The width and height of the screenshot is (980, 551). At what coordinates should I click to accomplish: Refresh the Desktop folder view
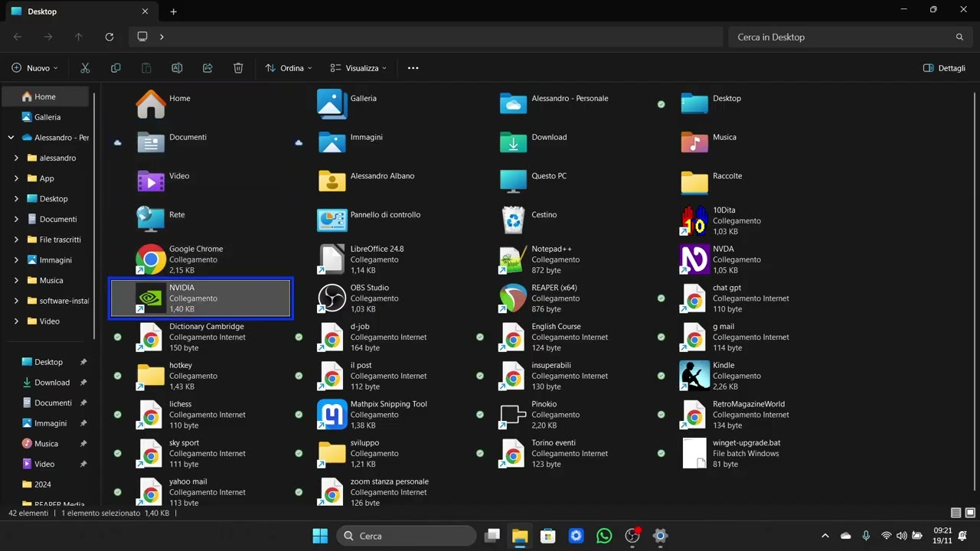109,37
